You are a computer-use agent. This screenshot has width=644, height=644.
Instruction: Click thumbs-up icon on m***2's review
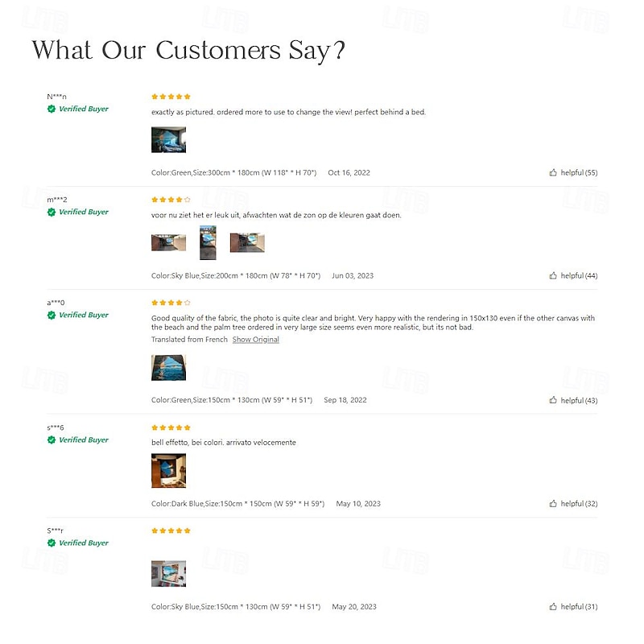[x=553, y=275]
